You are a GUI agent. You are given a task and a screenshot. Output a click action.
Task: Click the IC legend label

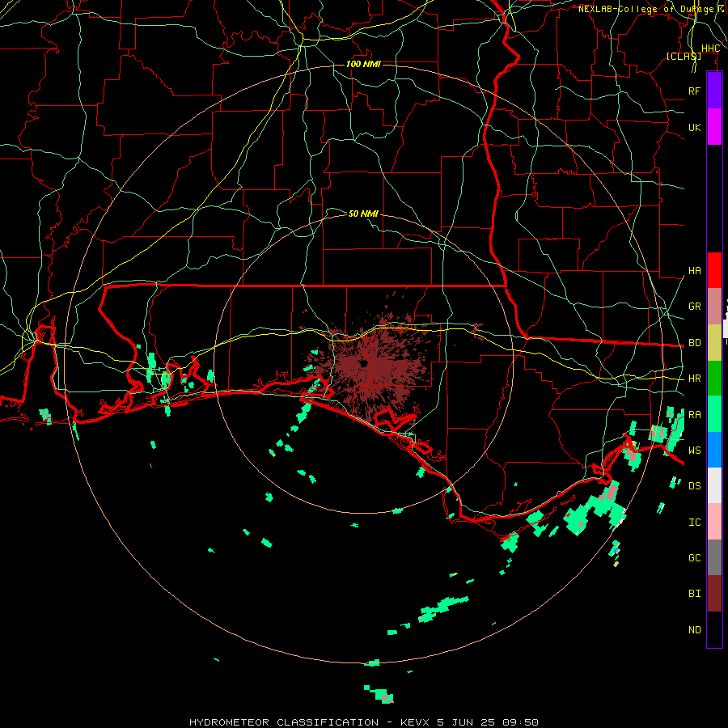(694, 523)
